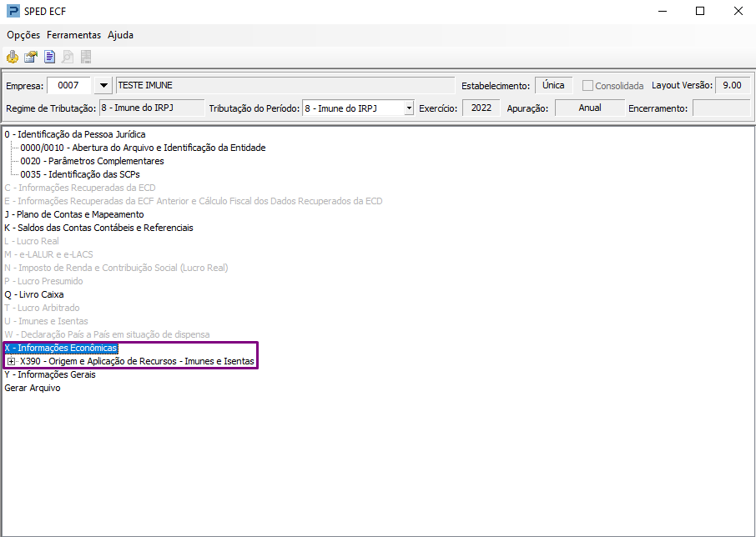Select K - Saldos das Contas Contábeis
This screenshot has height=537, width=756.
pos(98,228)
